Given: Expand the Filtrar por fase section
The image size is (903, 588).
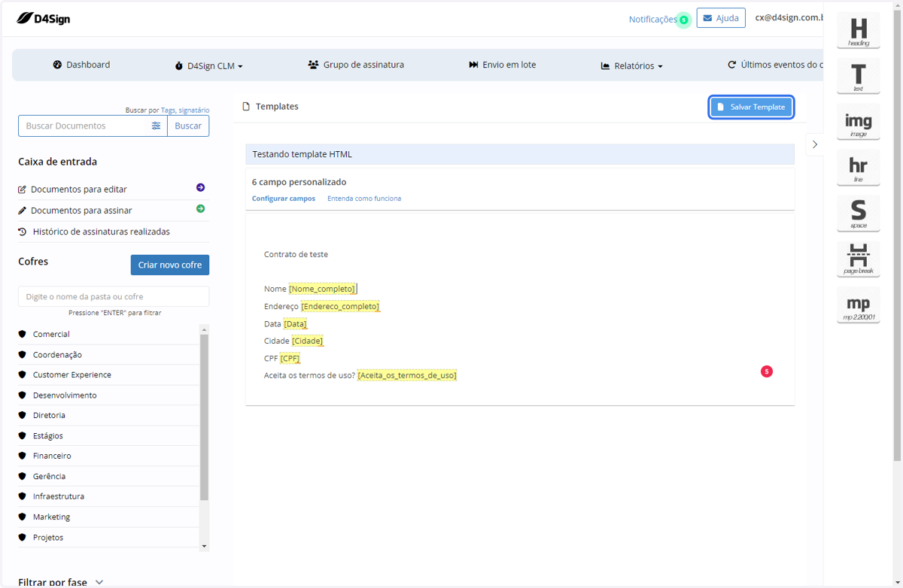Looking at the screenshot, I should 61,582.
